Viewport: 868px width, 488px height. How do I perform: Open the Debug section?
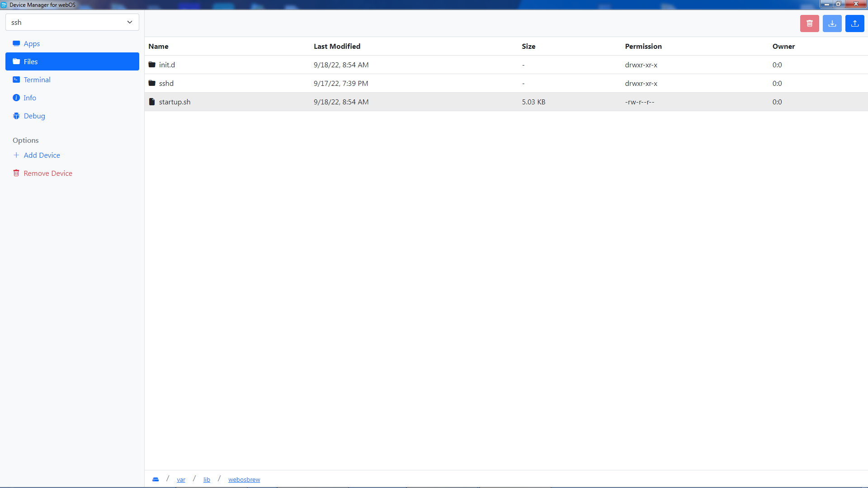click(34, 116)
